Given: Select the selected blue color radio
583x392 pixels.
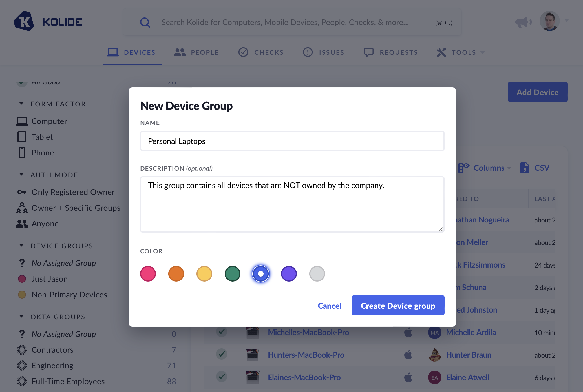Looking at the screenshot, I should [x=261, y=273].
